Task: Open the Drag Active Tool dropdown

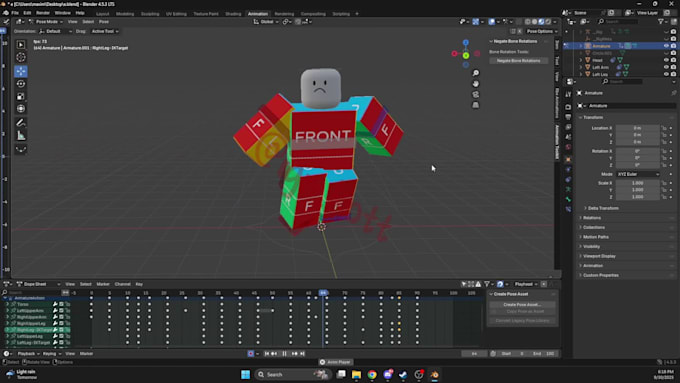Action: [x=105, y=31]
